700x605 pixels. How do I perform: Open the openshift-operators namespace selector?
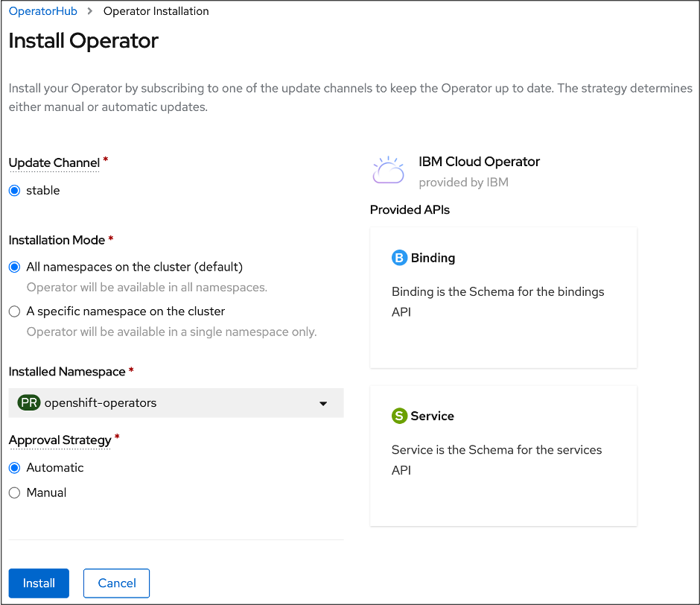point(176,402)
